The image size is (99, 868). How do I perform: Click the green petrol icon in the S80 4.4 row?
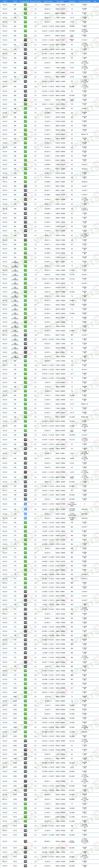click(x=25, y=182)
